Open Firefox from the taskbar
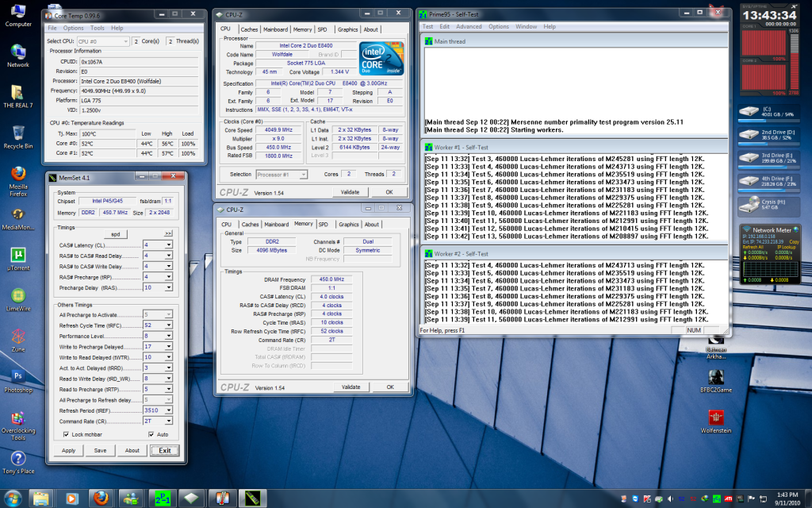The height and width of the screenshot is (508, 812). pyautogui.click(x=101, y=498)
